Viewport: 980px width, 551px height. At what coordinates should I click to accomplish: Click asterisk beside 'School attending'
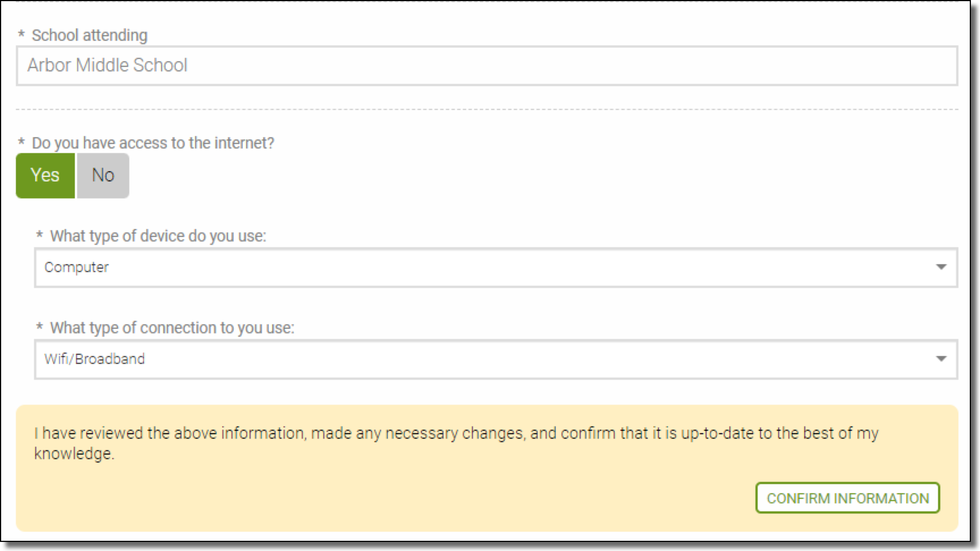point(21,34)
